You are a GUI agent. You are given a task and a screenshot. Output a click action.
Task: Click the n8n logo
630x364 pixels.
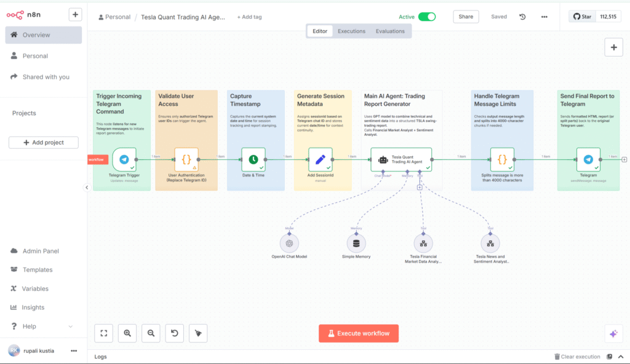[x=24, y=15]
